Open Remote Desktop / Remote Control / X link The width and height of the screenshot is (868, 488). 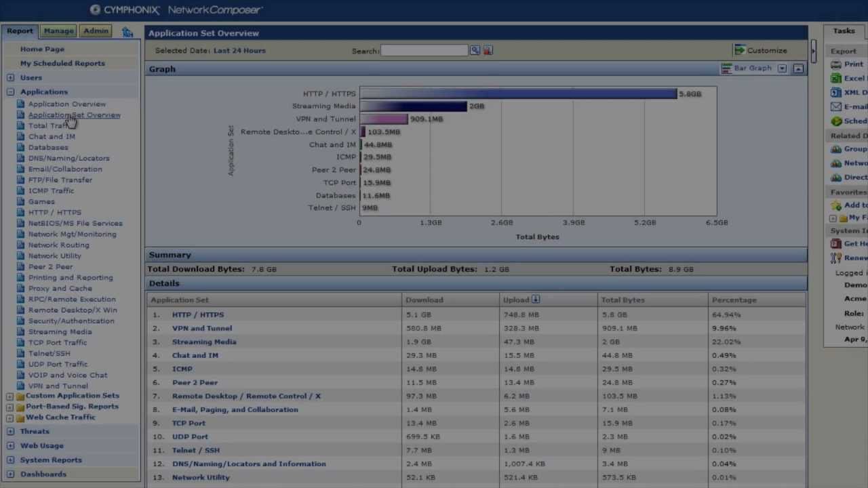coord(246,396)
